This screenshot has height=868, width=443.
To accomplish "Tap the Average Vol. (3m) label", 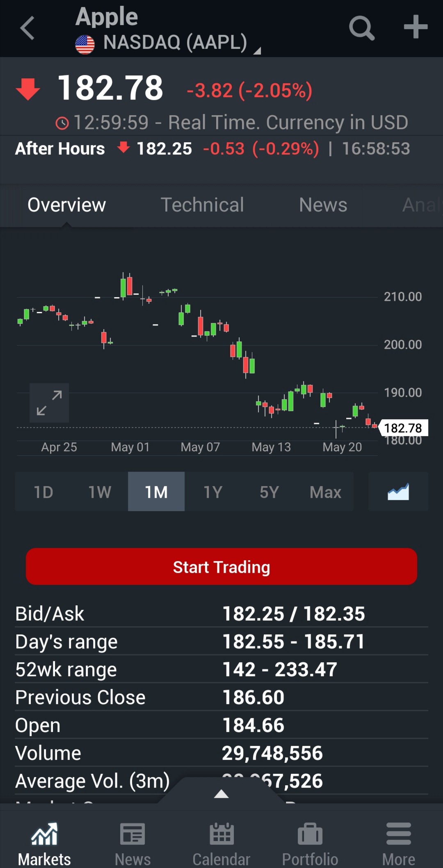I will pyautogui.click(x=93, y=781).
